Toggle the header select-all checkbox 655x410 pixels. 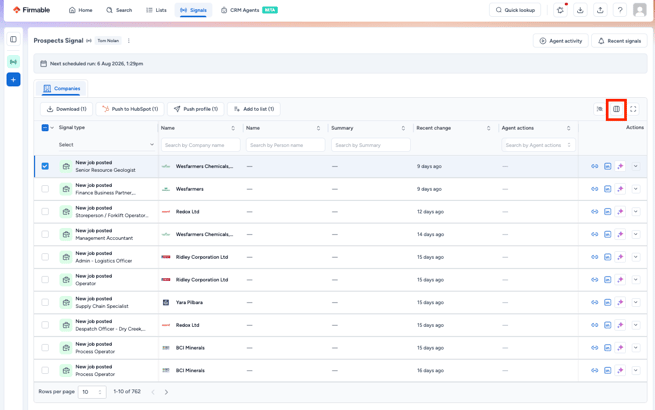pyautogui.click(x=45, y=128)
